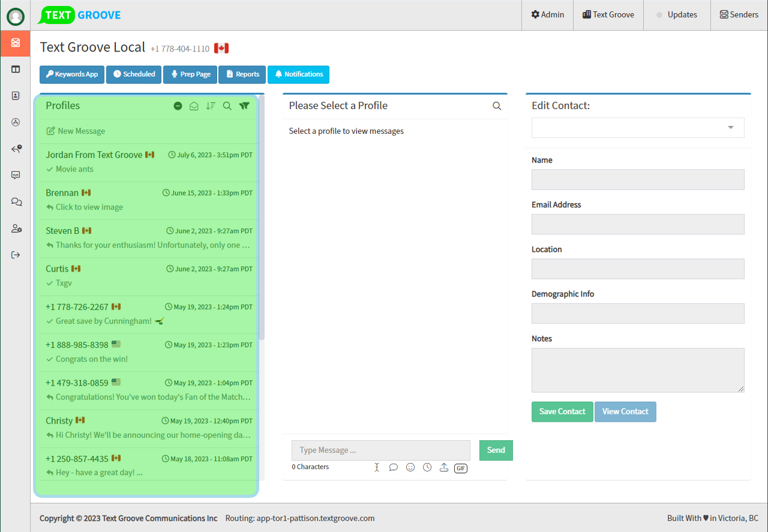Open the GIF picker
The image size is (768, 532).
(461, 468)
